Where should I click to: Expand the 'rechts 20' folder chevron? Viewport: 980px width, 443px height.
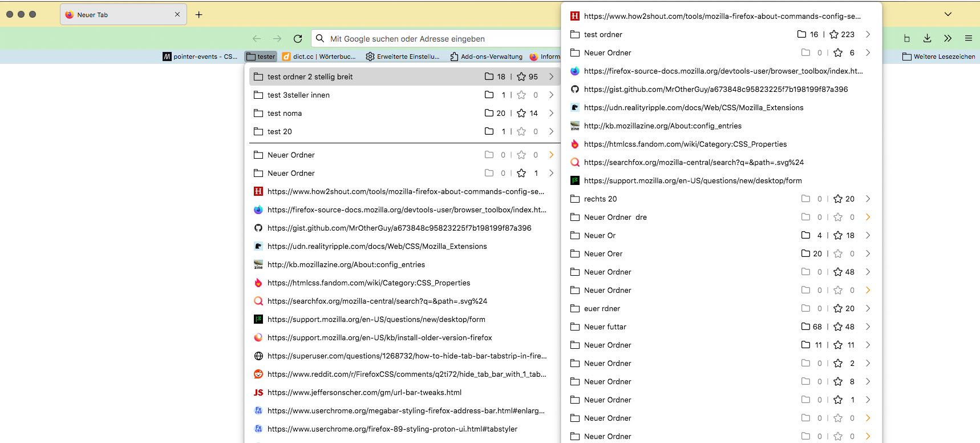868,199
